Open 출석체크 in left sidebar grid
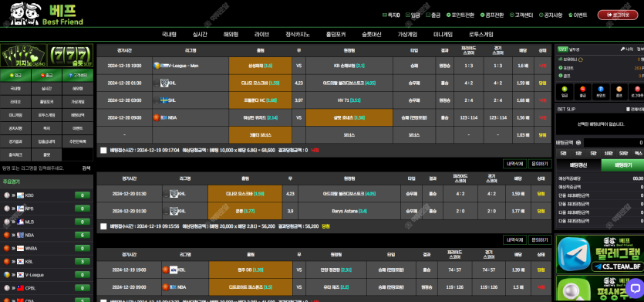Screen dimensions: 644x302 tap(15, 154)
